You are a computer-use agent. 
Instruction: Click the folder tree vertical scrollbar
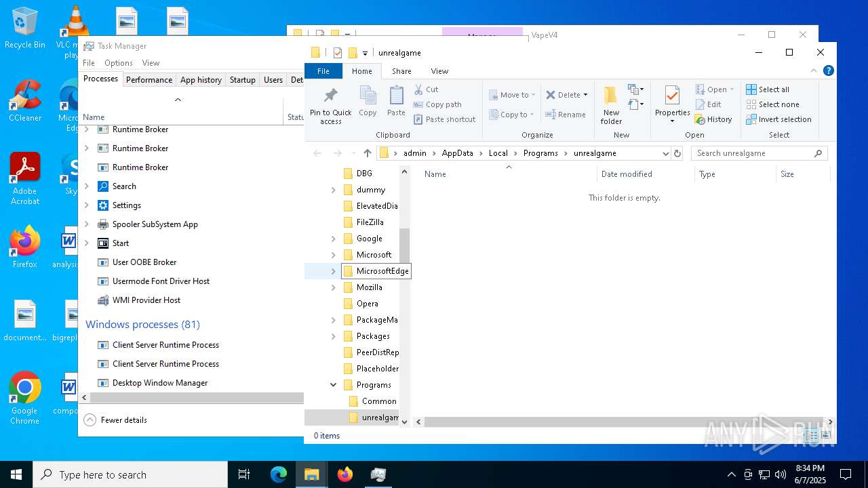pyautogui.click(x=404, y=296)
